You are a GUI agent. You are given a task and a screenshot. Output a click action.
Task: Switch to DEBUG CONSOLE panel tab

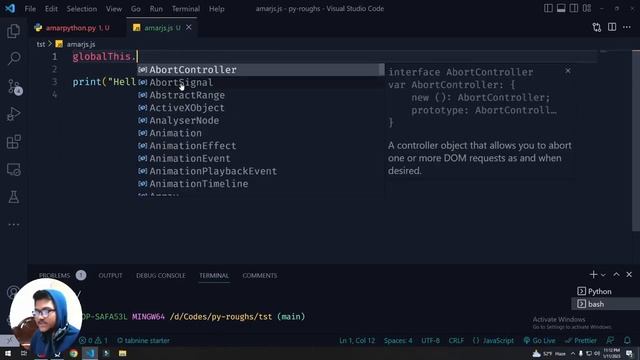coord(161,276)
